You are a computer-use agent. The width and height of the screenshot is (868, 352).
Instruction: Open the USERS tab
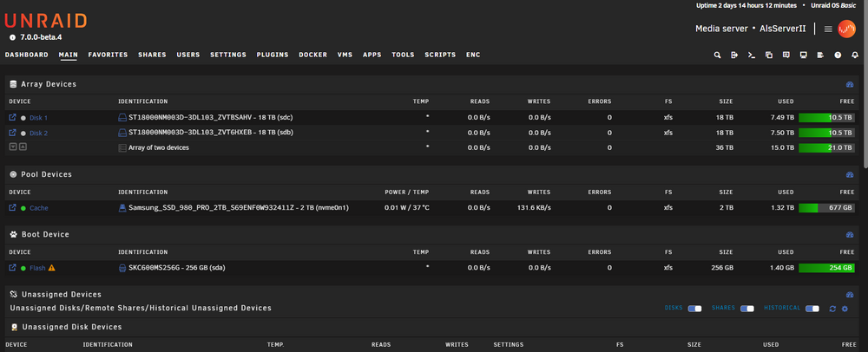coord(188,55)
